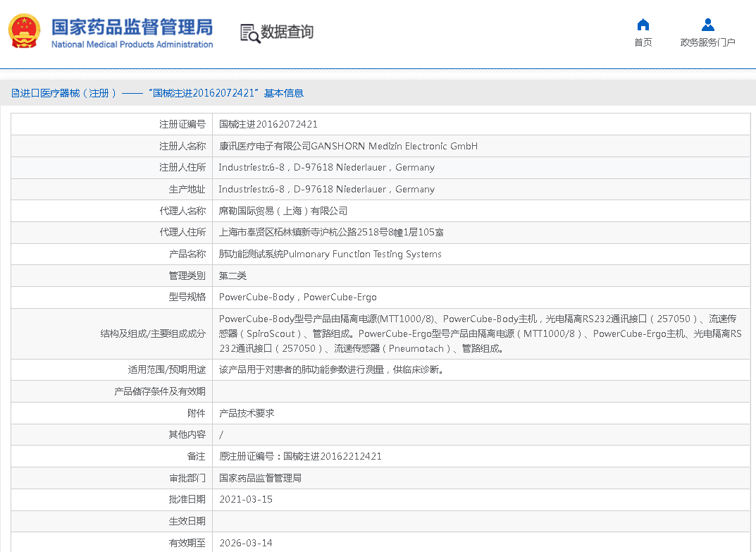Click the 产品储存条件及有效期 label
Screen dimensions: 756x552
(x=160, y=391)
